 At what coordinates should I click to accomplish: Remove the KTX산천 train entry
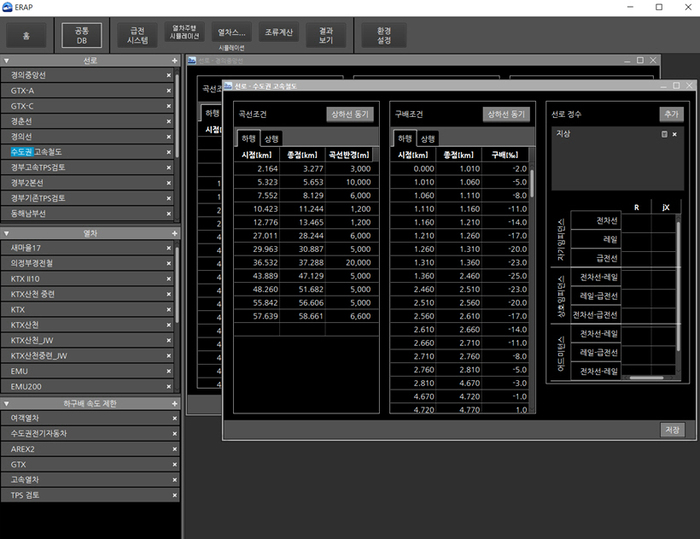point(174,325)
